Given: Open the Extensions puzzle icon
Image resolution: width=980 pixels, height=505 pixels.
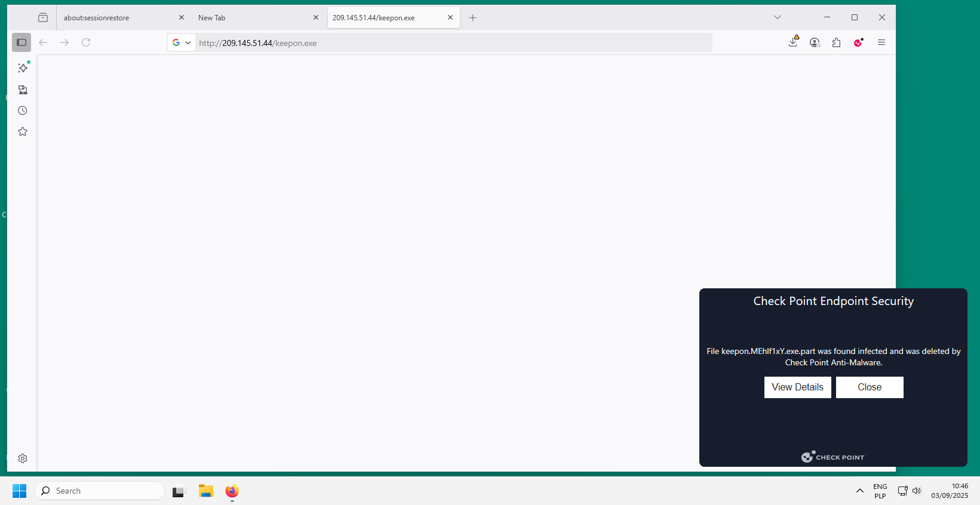Looking at the screenshot, I should (x=836, y=42).
